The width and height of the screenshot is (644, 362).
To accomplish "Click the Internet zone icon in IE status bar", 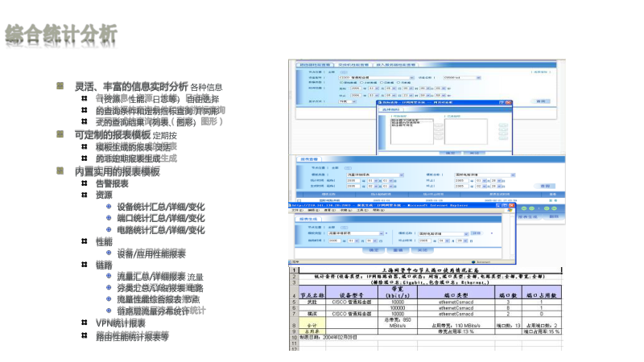I will click(x=473, y=262).
